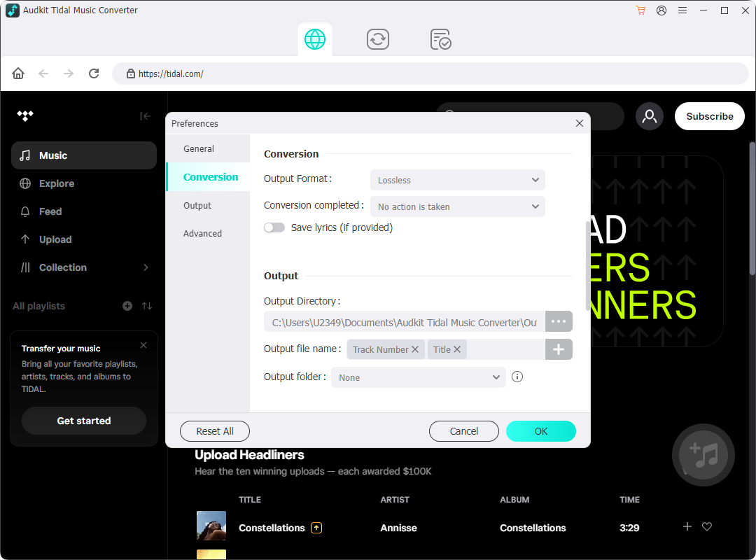The image size is (756, 560).
Task: Click the Output file name tag field
Action: [x=446, y=349]
